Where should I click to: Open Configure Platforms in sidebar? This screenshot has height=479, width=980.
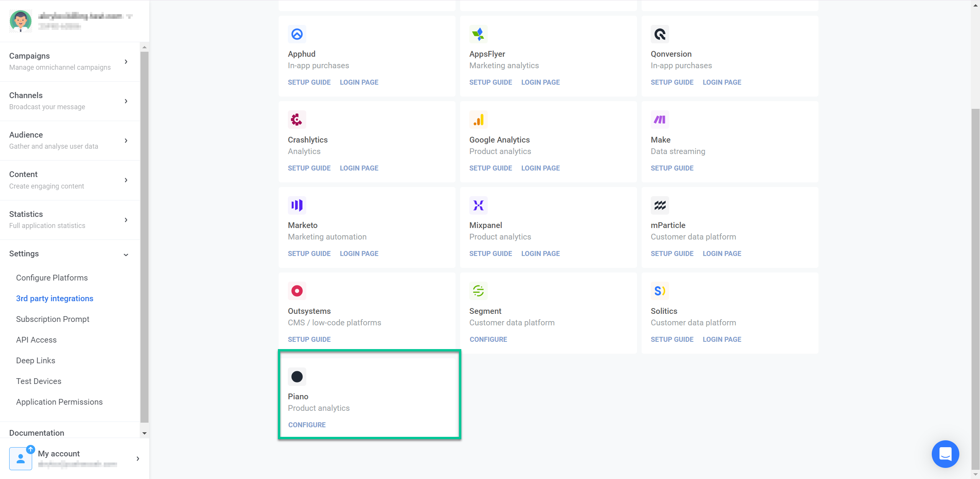point(52,277)
